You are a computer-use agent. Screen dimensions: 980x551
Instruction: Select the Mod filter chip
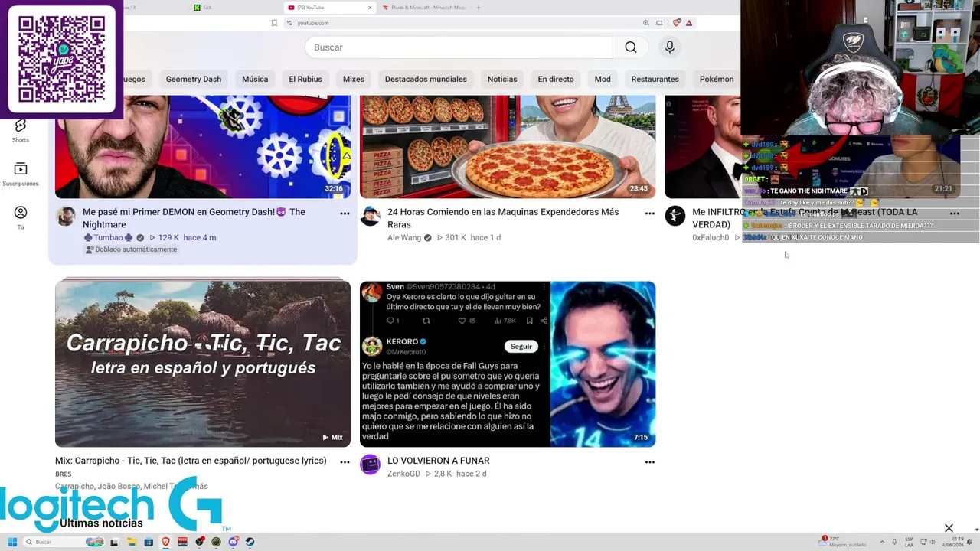pyautogui.click(x=603, y=79)
